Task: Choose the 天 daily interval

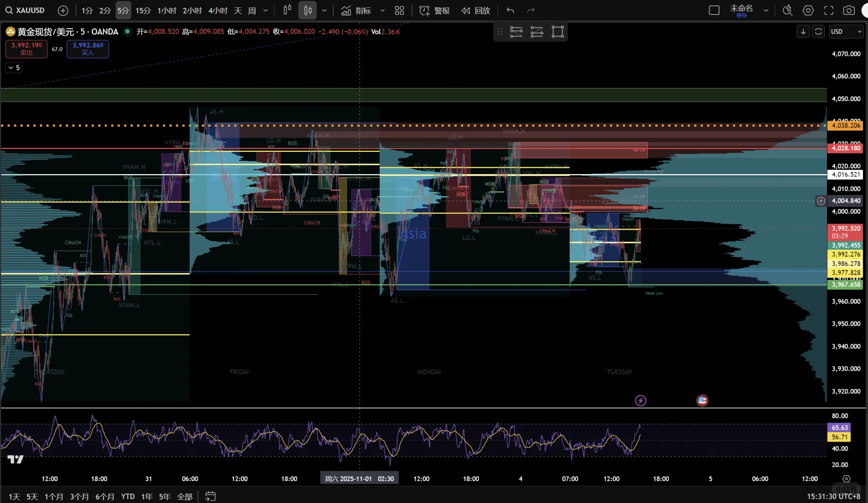Action: point(238,10)
